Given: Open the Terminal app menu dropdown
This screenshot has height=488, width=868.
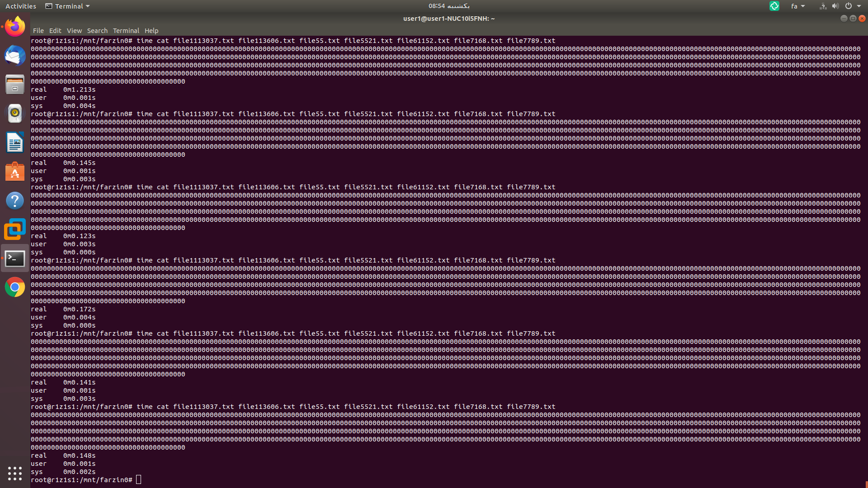Looking at the screenshot, I should click(68, 6).
